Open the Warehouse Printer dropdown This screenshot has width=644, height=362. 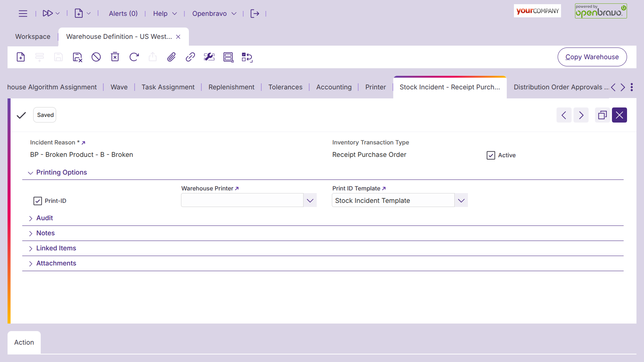pyautogui.click(x=310, y=200)
